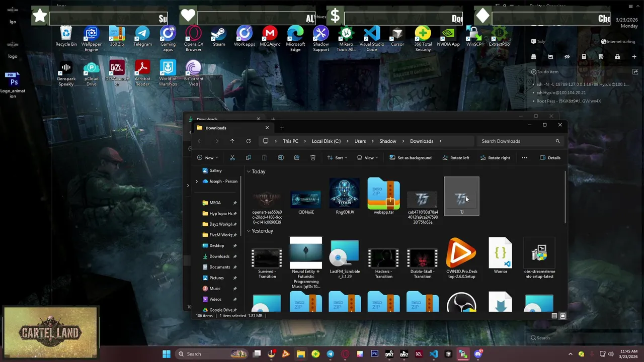Collapse the Today file group
The image size is (644, 362).
pyautogui.click(x=249, y=171)
